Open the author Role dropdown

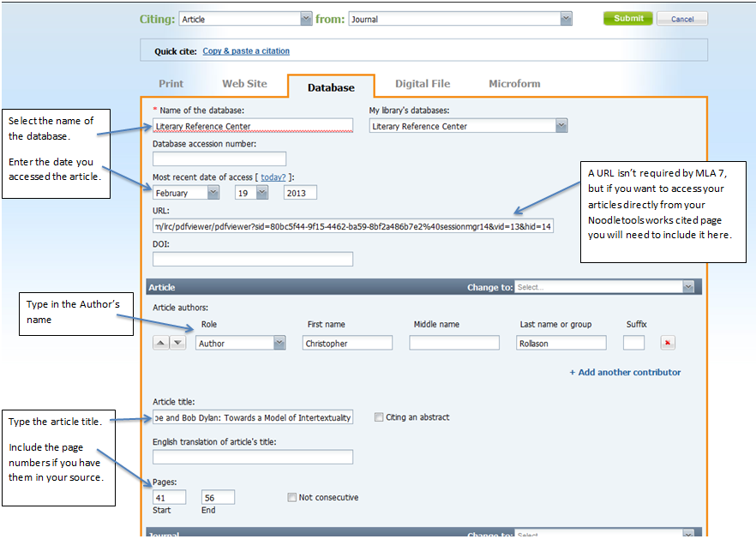coord(241,343)
